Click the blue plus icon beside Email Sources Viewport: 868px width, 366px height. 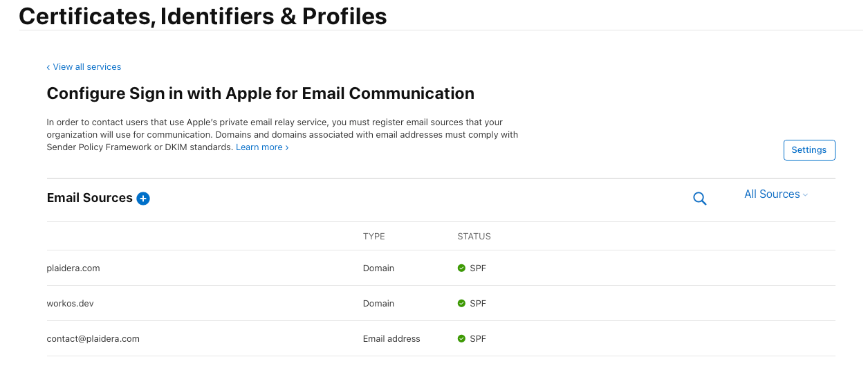(143, 199)
